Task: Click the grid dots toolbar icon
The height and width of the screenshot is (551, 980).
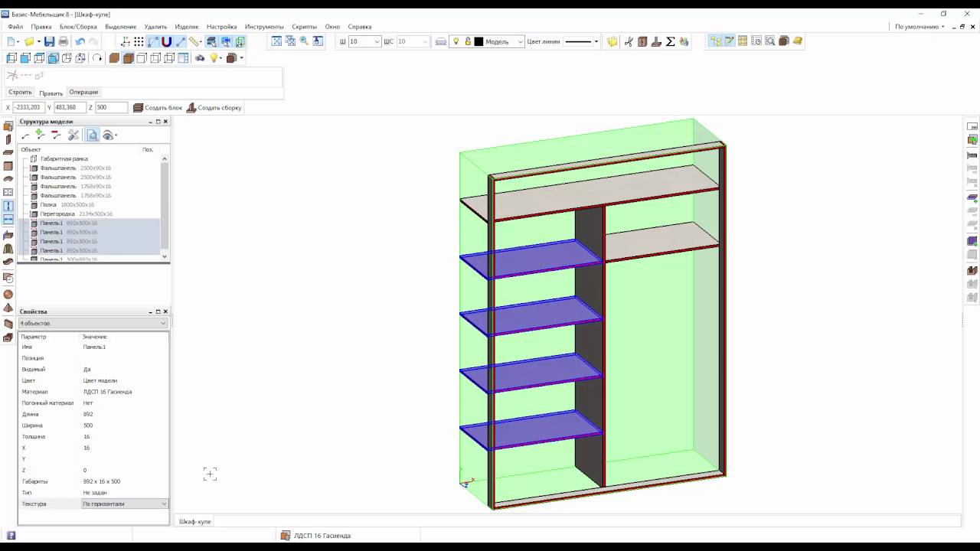Action: (x=139, y=41)
